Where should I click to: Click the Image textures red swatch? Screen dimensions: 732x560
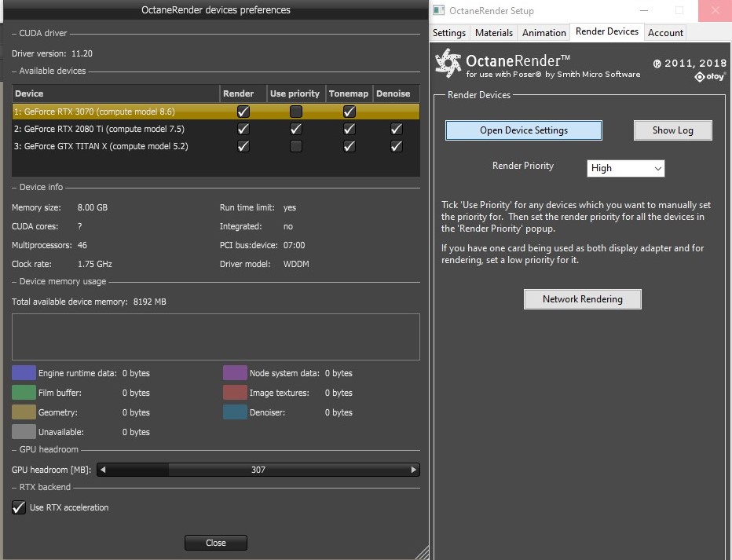(x=235, y=393)
